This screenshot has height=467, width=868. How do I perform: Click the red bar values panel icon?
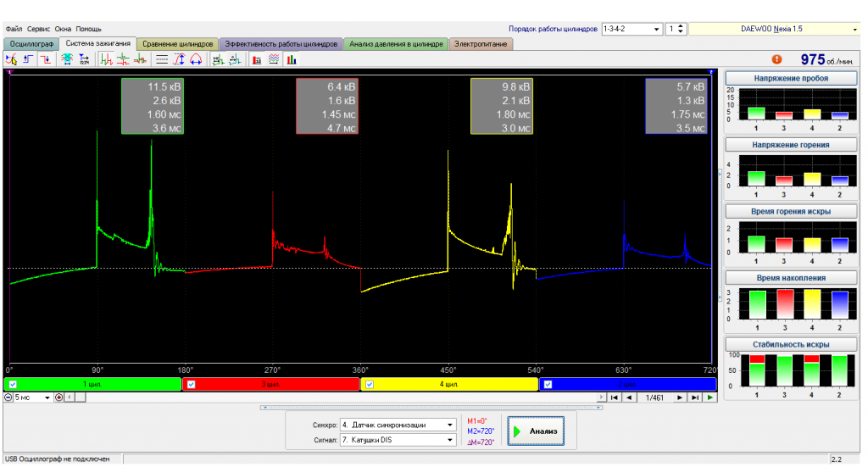click(x=257, y=59)
